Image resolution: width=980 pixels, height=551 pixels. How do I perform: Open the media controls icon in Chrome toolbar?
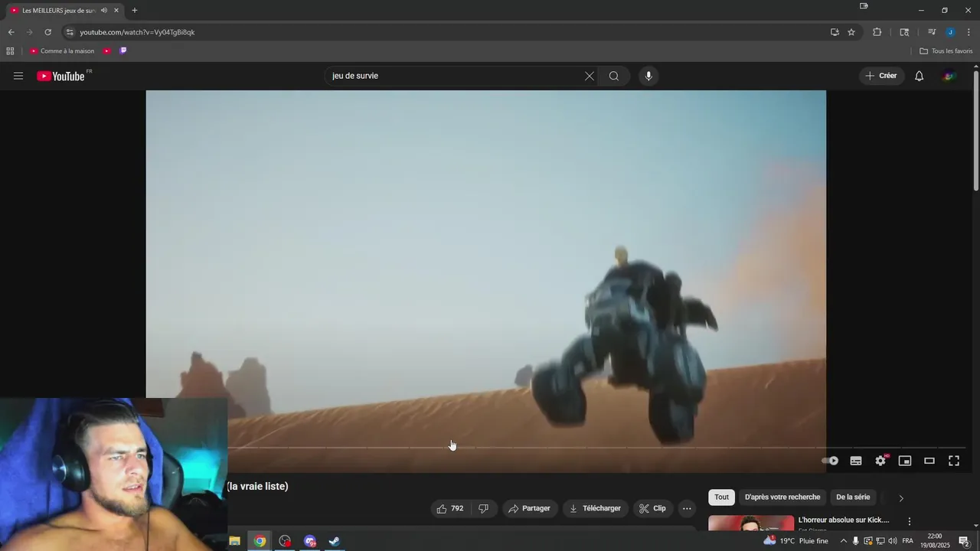[x=932, y=32]
